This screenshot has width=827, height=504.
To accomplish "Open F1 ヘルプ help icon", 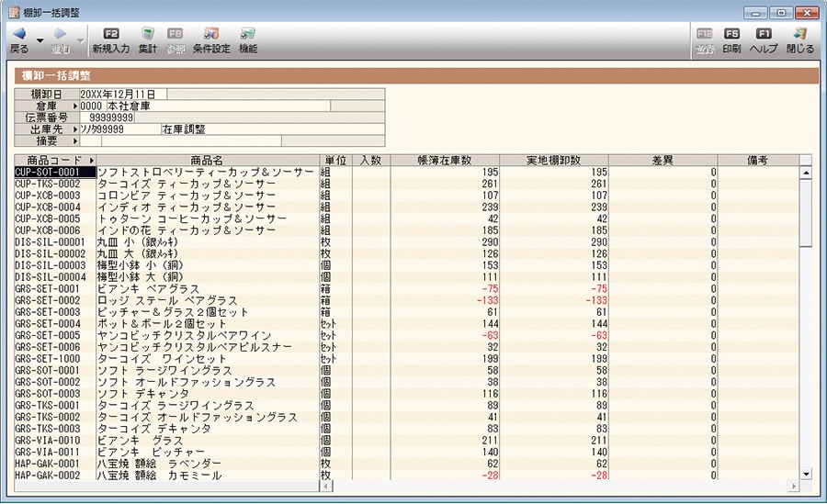I will pos(764,34).
